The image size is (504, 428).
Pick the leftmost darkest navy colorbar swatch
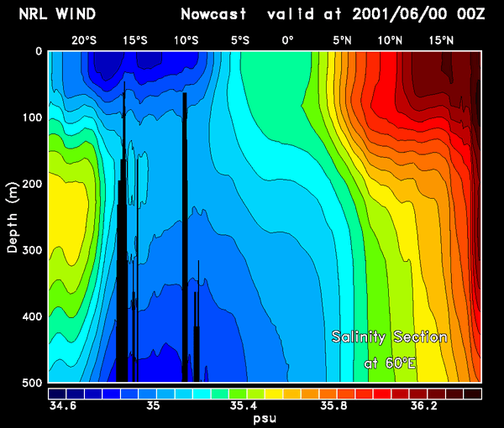pos(57,394)
